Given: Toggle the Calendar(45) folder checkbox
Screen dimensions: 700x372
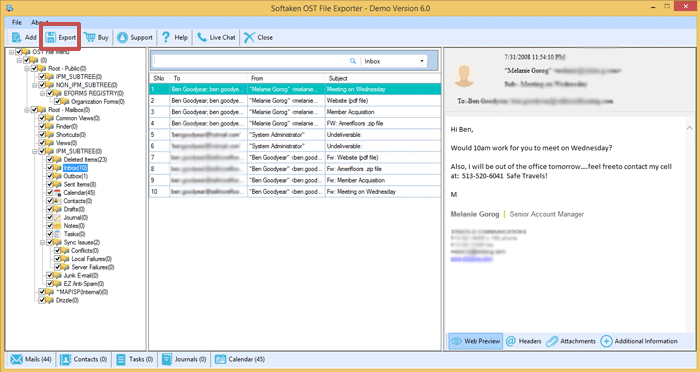Looking at the screenshot, I should click(x=50, y=192).
